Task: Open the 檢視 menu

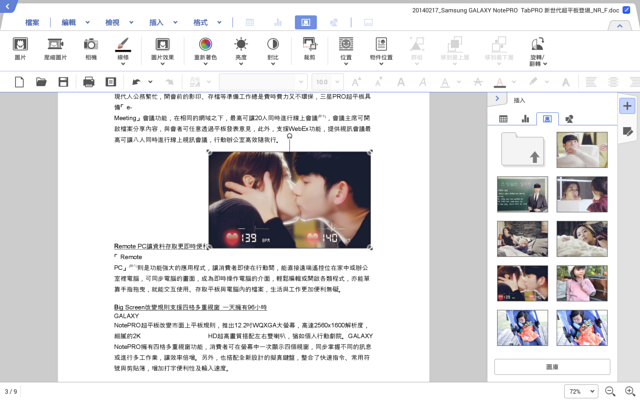Action: pyautogui.click(x=112, y=22)
